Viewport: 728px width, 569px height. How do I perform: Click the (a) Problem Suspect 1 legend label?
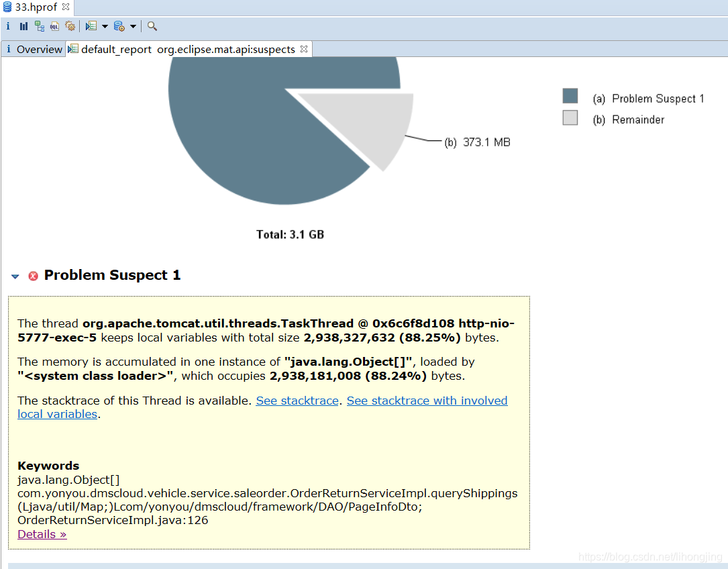pos(648,99)
